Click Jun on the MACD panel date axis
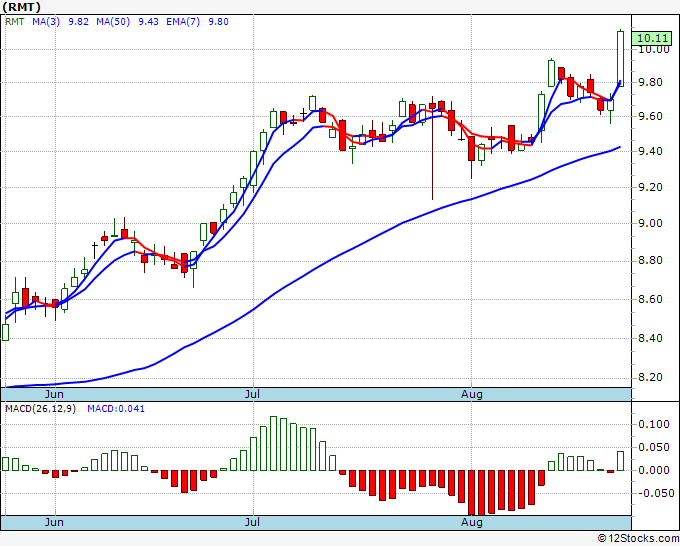 (x=54, y=522)
